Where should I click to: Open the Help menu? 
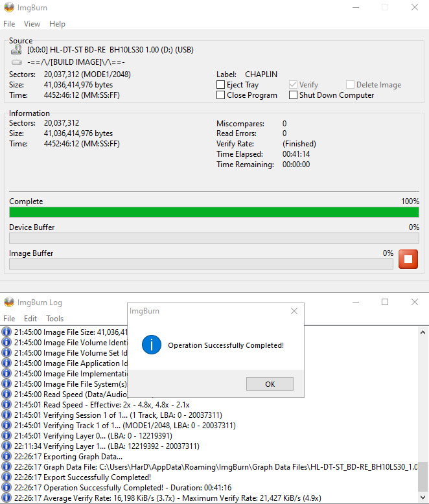tap(57, 24)
